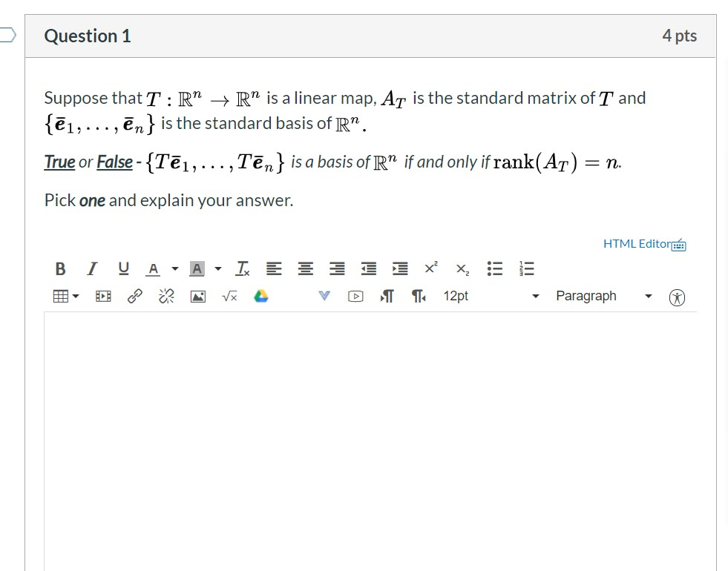Open Paragraph format dropdown
This screenshot has width=728, height=571.
(604, 296)
